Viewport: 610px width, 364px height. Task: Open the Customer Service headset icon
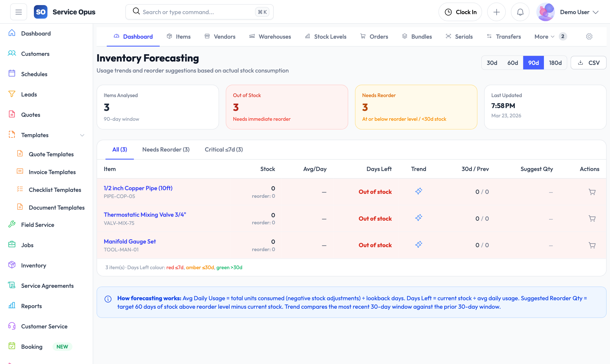12,326
